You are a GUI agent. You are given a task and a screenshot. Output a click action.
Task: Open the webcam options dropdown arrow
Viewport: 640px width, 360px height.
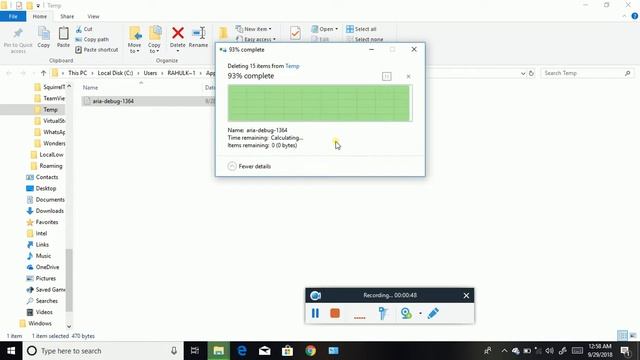point(420,313)
